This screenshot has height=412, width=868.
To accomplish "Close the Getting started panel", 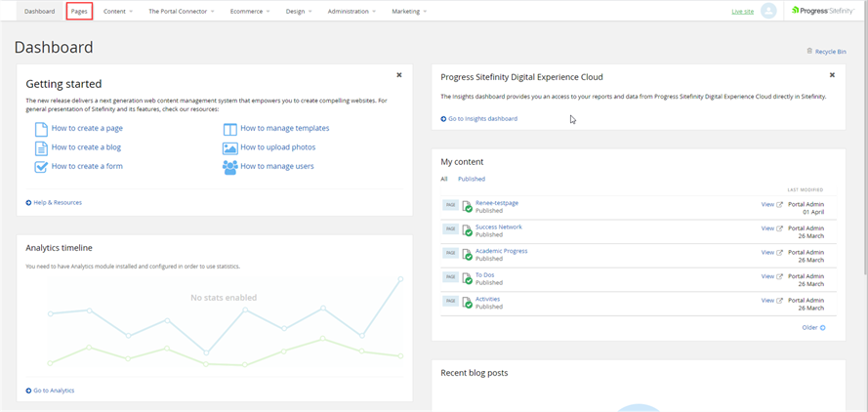I will (398, 74).
